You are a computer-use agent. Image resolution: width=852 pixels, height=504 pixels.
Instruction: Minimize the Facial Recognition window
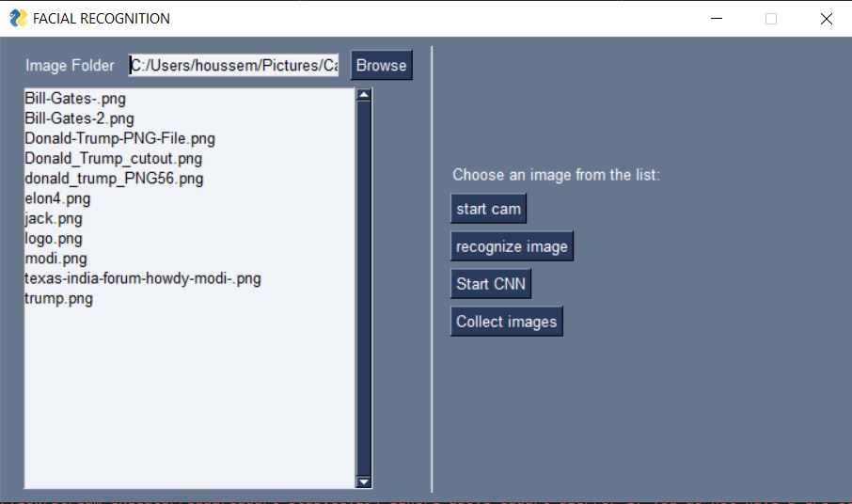click(x=717, y=19)
